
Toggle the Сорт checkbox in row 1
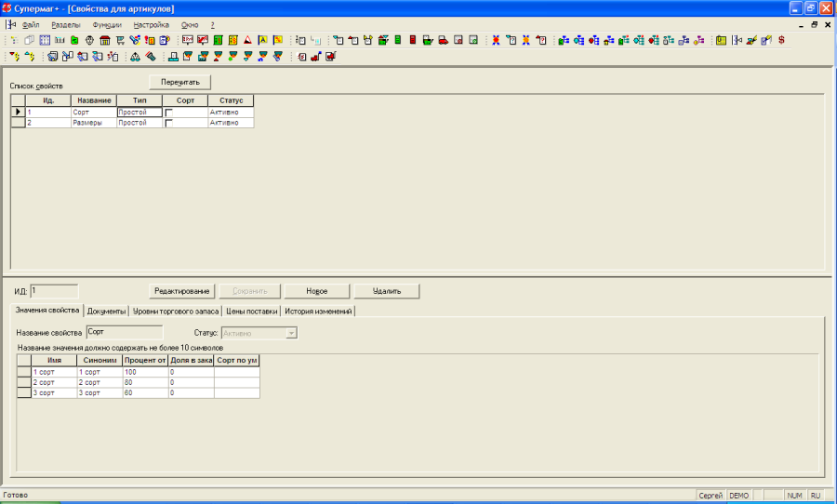(168, 113)
